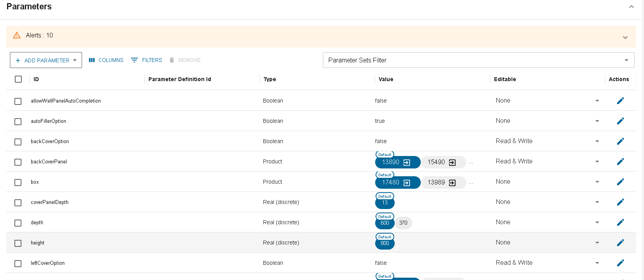The height and width of the screenshot is (280, 644).
Task: Sort by the Type column header
Action: pyautogui.click(x=270, y=79)
